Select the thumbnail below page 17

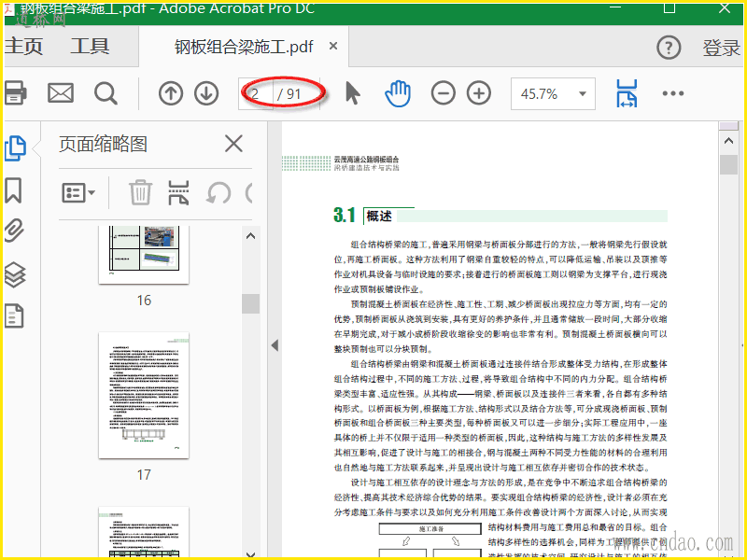144,532
